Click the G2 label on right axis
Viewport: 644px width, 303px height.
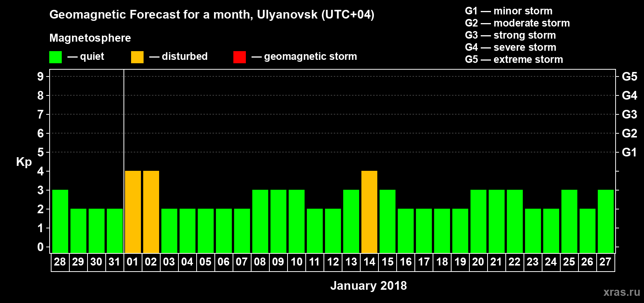630,133
